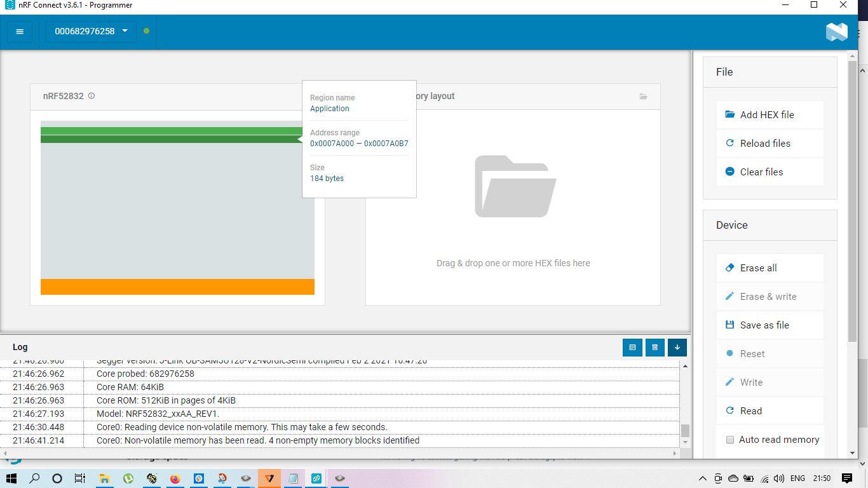Open Task View on taskbar
The image size is (868, 488).
click(x=80, y=478)
